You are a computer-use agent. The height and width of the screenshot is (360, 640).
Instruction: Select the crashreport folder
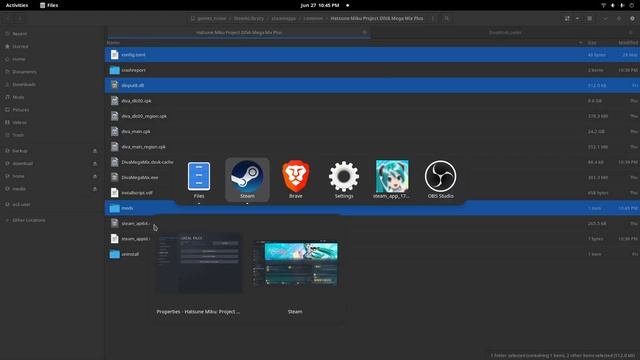pyautogui.click(x=372, y=70)
